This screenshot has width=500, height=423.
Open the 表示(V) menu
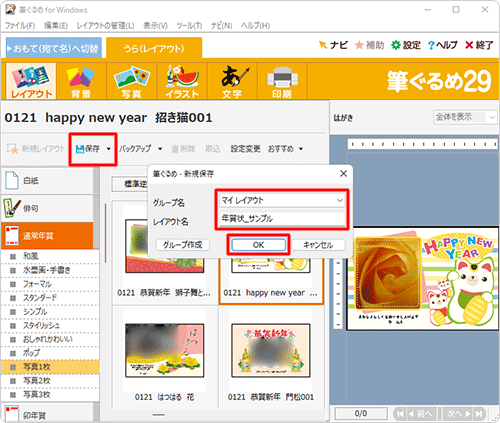[x=155, y=26]
